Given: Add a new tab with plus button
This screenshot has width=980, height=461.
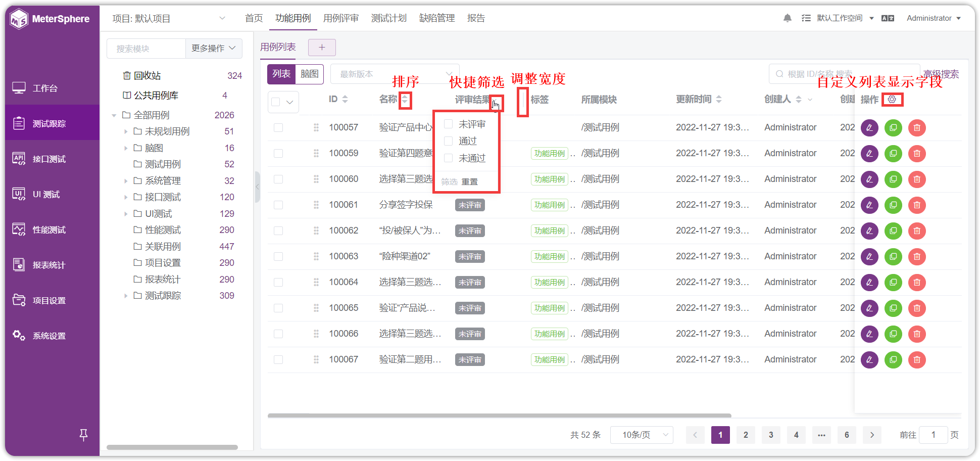Looking at the screenshot, I should point(322,48).
